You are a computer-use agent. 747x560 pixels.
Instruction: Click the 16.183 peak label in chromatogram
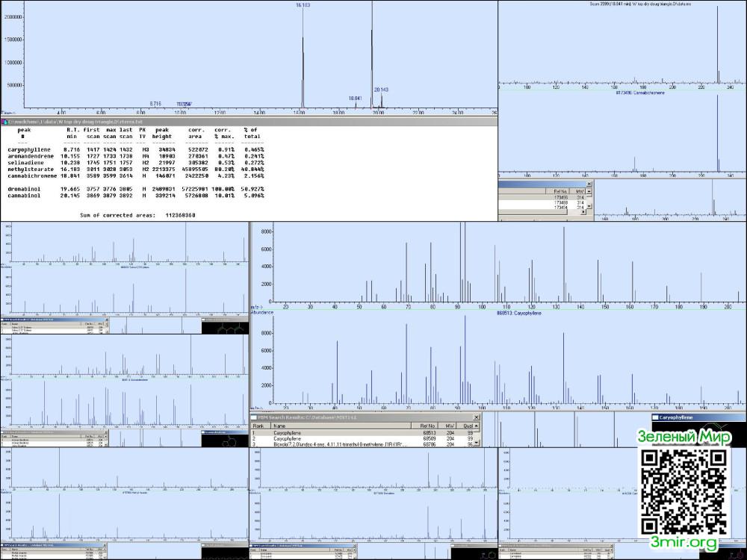pyautogui.click(x=303, y=5)
